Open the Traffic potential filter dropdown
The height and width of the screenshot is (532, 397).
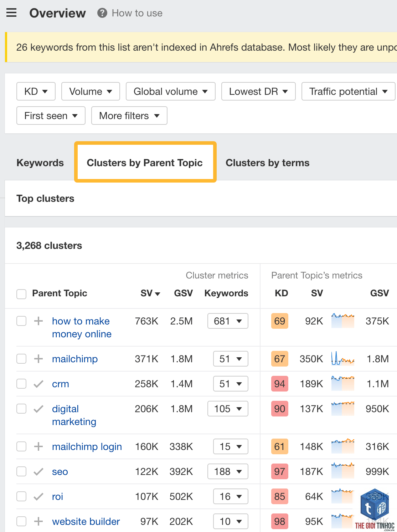click(x=348, y=91)
